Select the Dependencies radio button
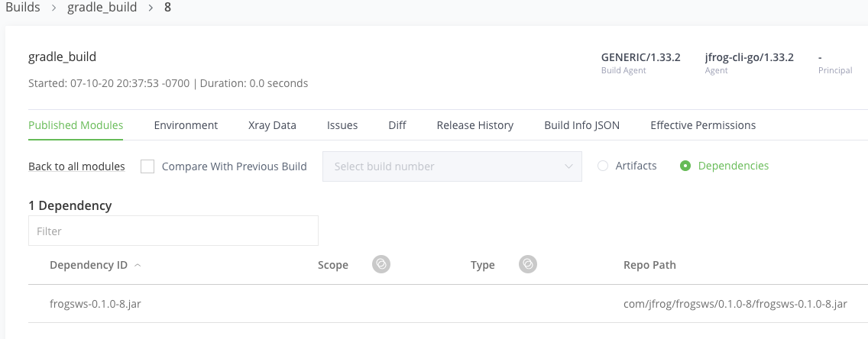This screenshot has height=339, width=868. tap(685, 166)
